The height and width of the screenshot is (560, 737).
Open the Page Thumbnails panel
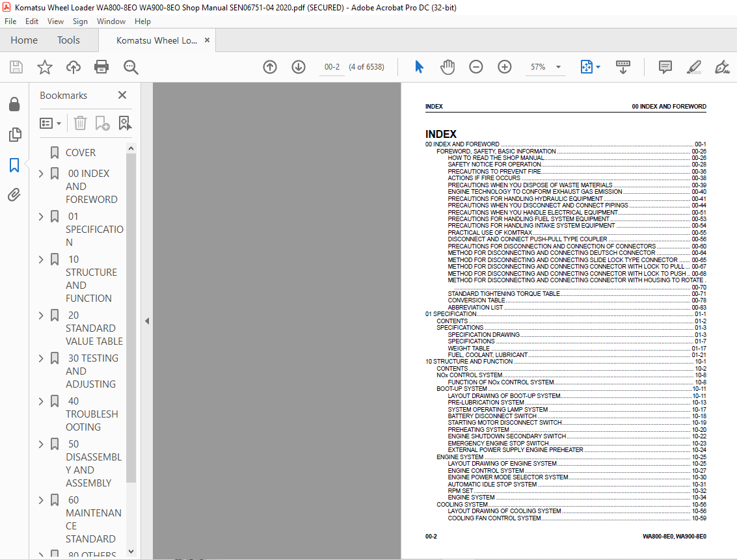(x=14, y=135)
